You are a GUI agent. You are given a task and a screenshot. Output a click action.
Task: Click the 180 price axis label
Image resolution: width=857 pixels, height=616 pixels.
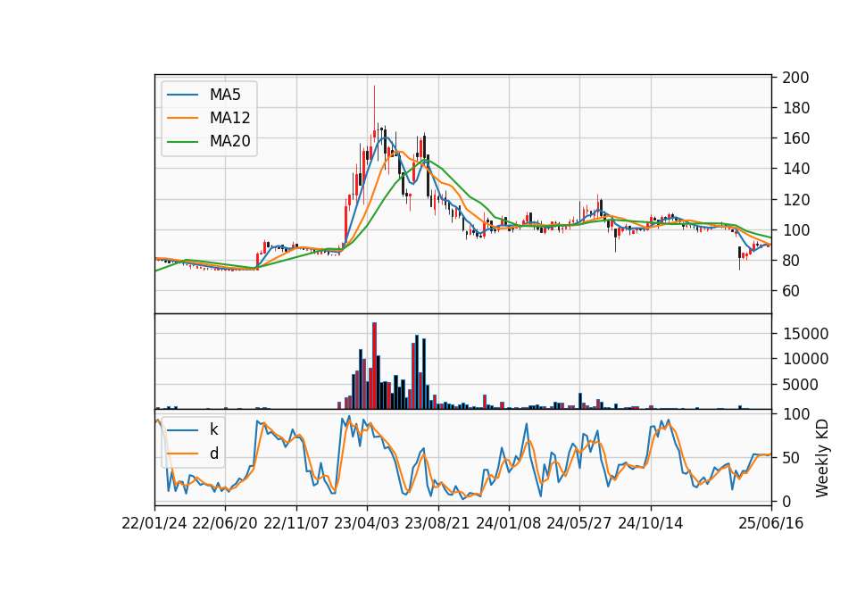[795, 108]
